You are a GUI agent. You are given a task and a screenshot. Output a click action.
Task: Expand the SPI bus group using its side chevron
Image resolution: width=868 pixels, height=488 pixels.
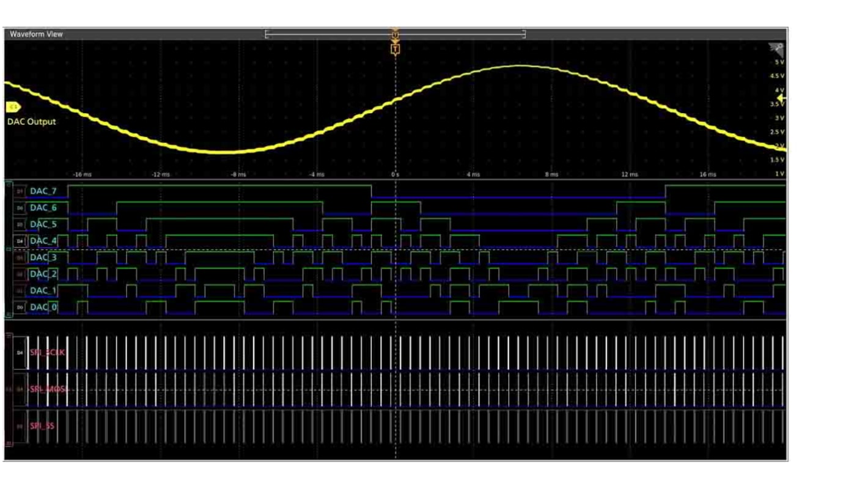tap(9, 335)
